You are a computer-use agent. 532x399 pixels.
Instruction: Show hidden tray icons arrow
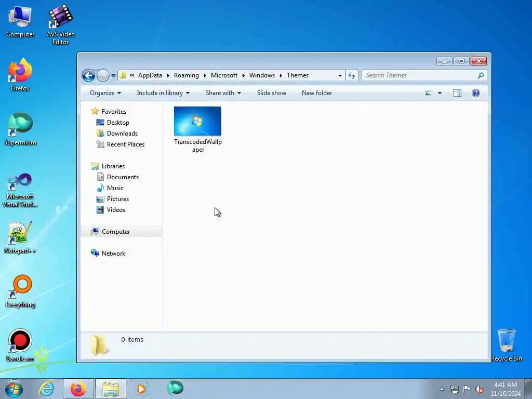pyautogui.click(x=442, y=390)
